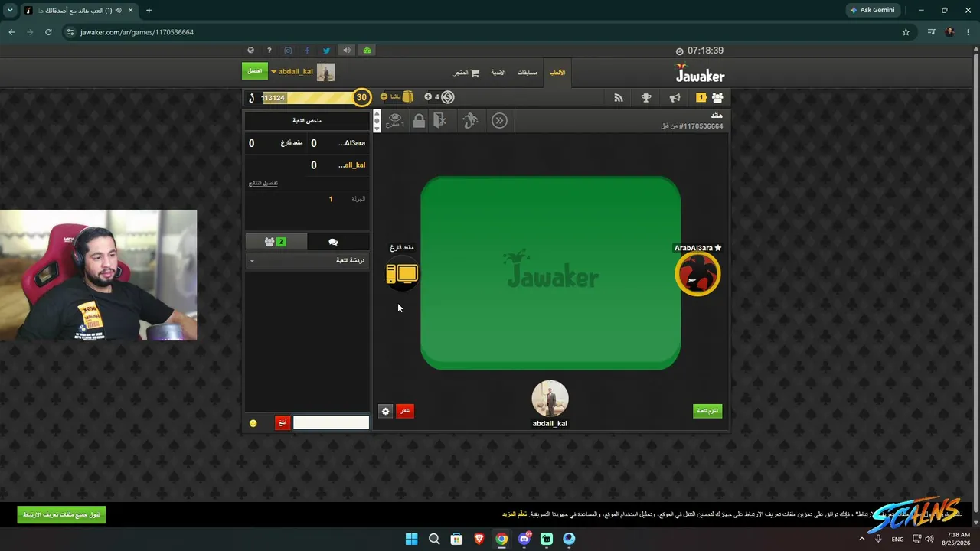
Task: Open the المتجر store tab
Action: click(466, 73)
